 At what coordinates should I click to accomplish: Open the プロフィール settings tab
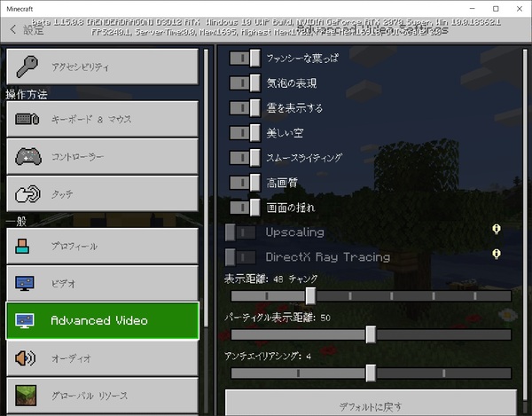103,247
